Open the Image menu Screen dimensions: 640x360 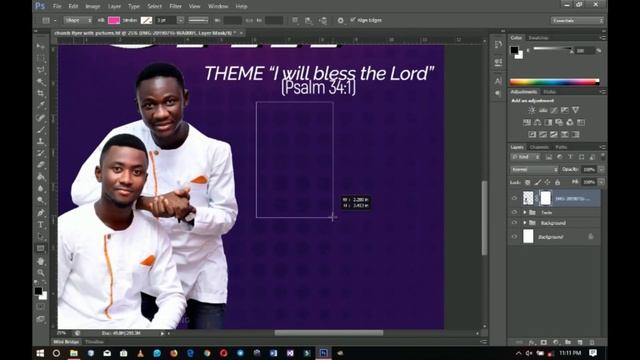[93, 6]
